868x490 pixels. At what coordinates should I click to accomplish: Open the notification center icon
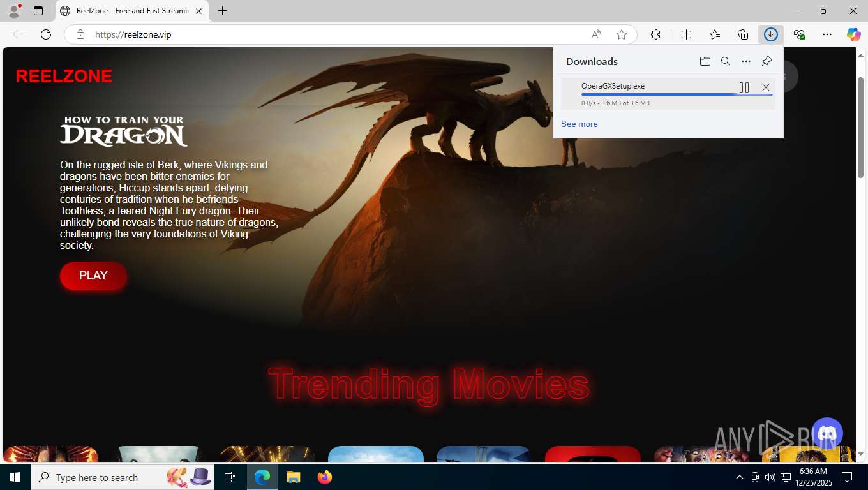(847, 477)
